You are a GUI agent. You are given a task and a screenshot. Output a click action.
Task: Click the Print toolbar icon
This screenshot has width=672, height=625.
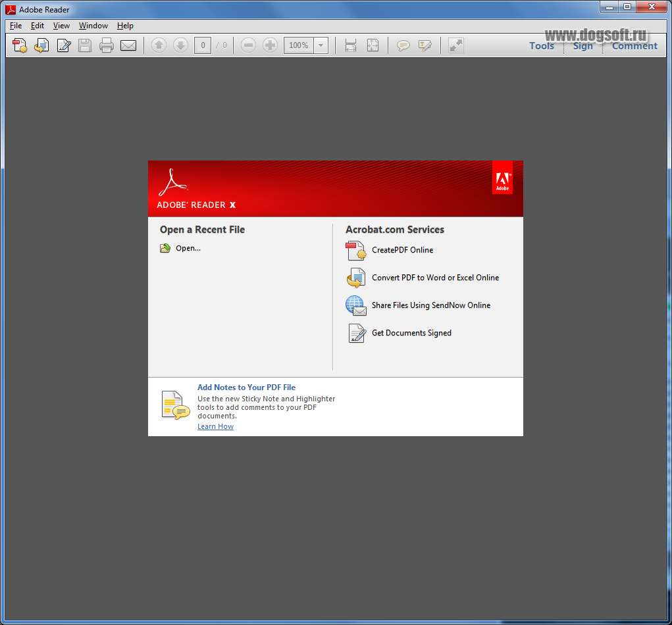[x=106, y=45]
